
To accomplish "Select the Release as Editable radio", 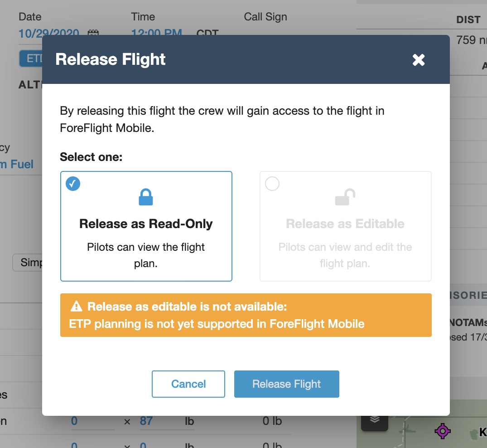I will pos(272,184).
